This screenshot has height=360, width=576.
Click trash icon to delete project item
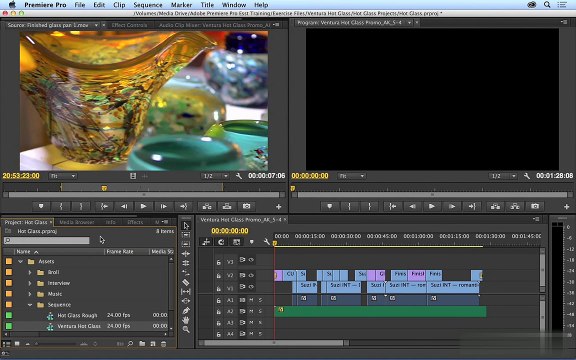(x=164, y=344)
